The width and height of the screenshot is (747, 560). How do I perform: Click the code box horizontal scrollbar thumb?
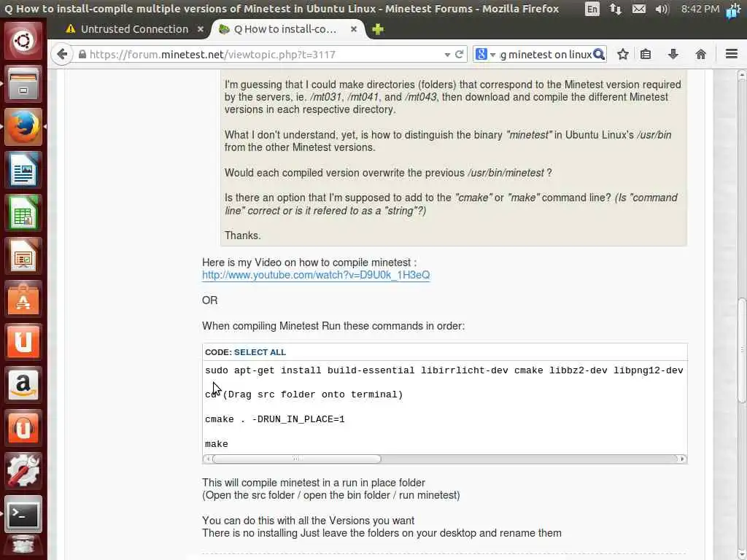(296, 459)
